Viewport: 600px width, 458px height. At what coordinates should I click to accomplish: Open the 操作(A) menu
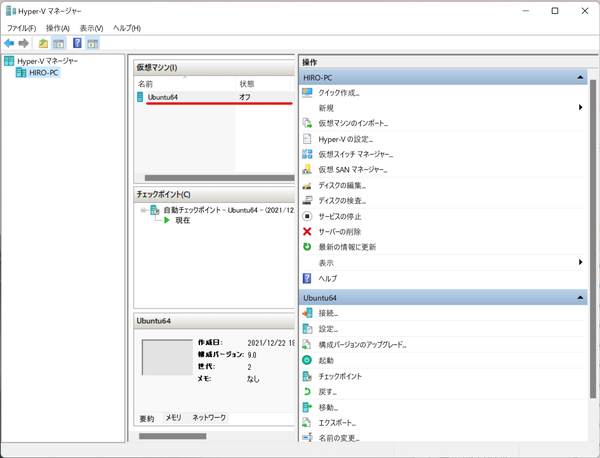pyautogui.click(x=58, y=28)
